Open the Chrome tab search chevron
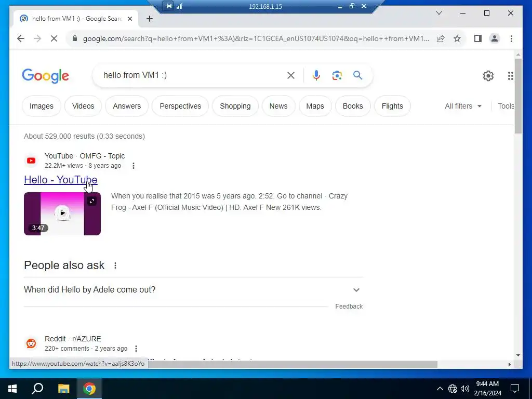Image resolution: width=532 pixels, height=399 pixels. pos(438,13)
